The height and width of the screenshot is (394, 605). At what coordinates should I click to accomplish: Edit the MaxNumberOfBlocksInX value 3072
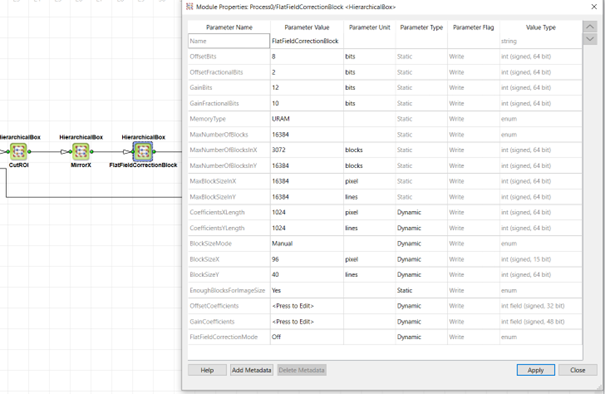(307, 150)
